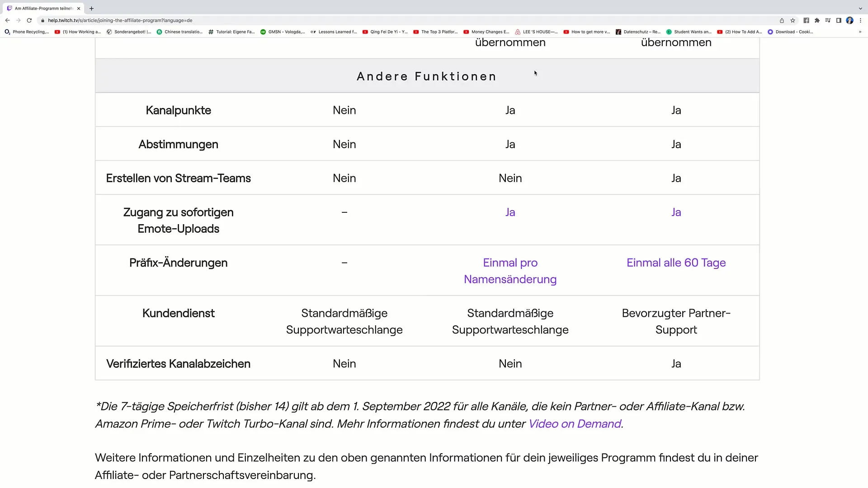Click Affiliate Nein in Stream-Teams row

(510, 178)
